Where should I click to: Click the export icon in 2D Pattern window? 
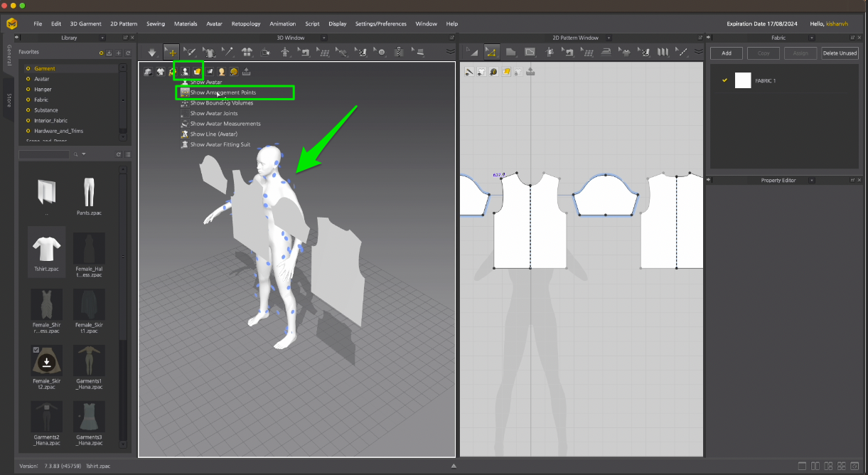530,71
